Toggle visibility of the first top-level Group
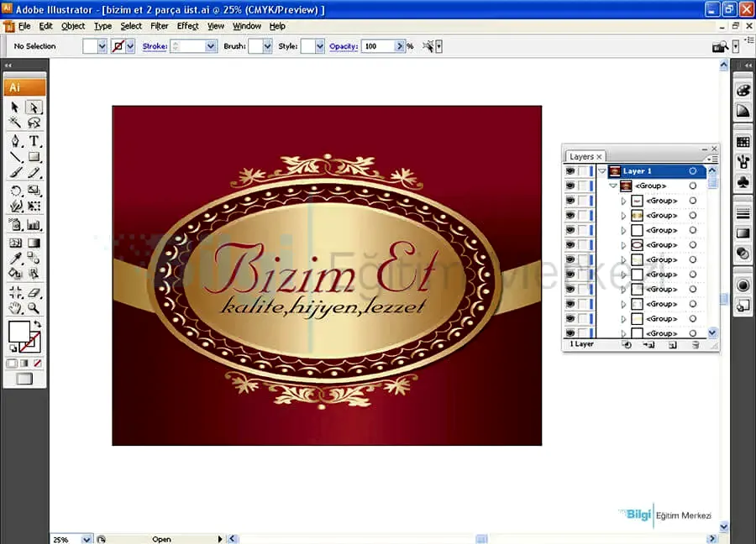 tap(570, 186)
